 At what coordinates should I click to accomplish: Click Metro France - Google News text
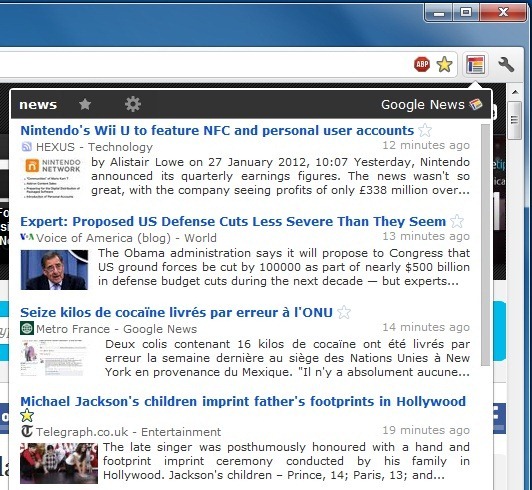point(116,329)
